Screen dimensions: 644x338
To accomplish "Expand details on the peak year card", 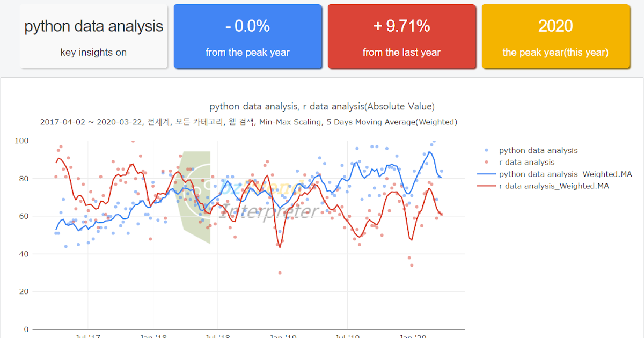I will click(555, 36).
